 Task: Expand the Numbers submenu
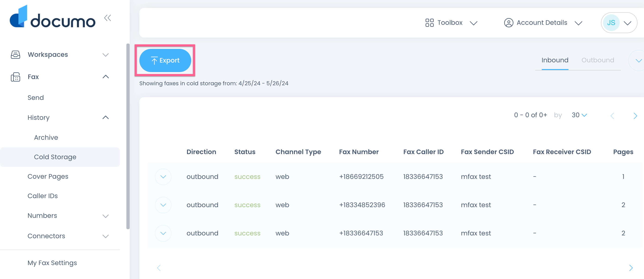pyautogui.click(x=106, y=216)
